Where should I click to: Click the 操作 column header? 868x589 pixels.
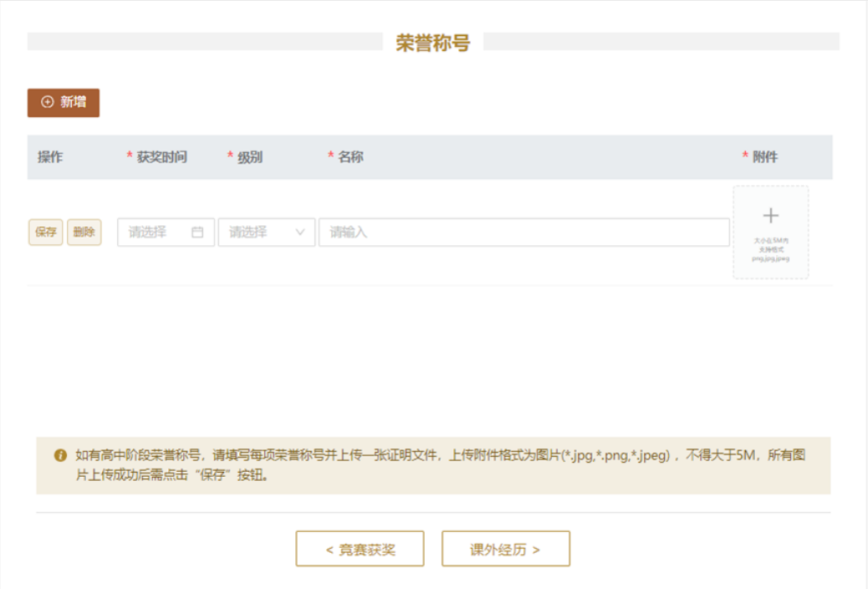coord(50,157)
